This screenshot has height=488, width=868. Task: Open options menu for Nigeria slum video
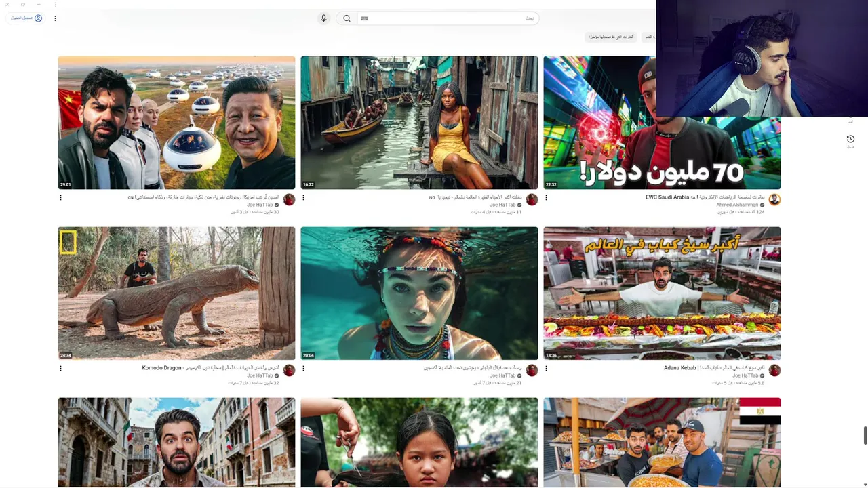(303, 198)
